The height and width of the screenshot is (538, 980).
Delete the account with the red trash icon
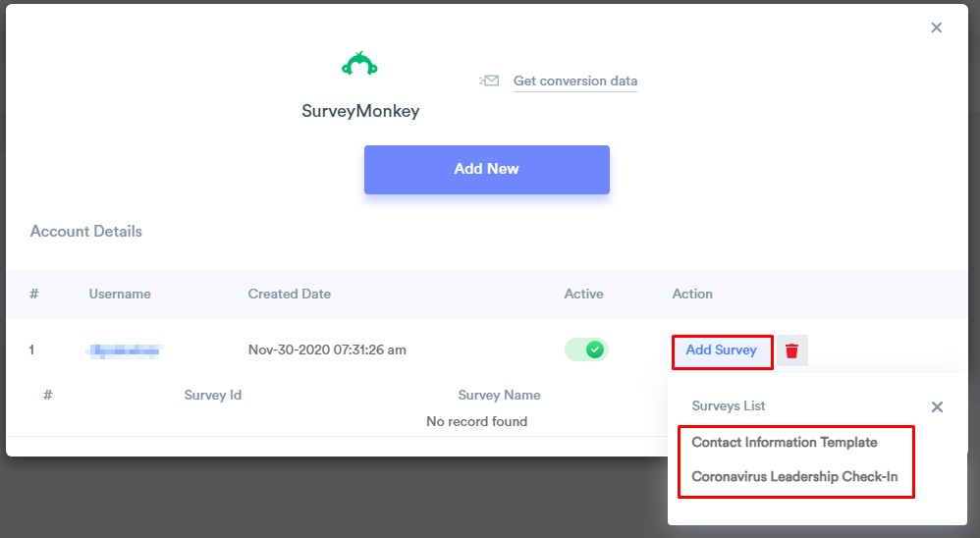tap(791, 350)
